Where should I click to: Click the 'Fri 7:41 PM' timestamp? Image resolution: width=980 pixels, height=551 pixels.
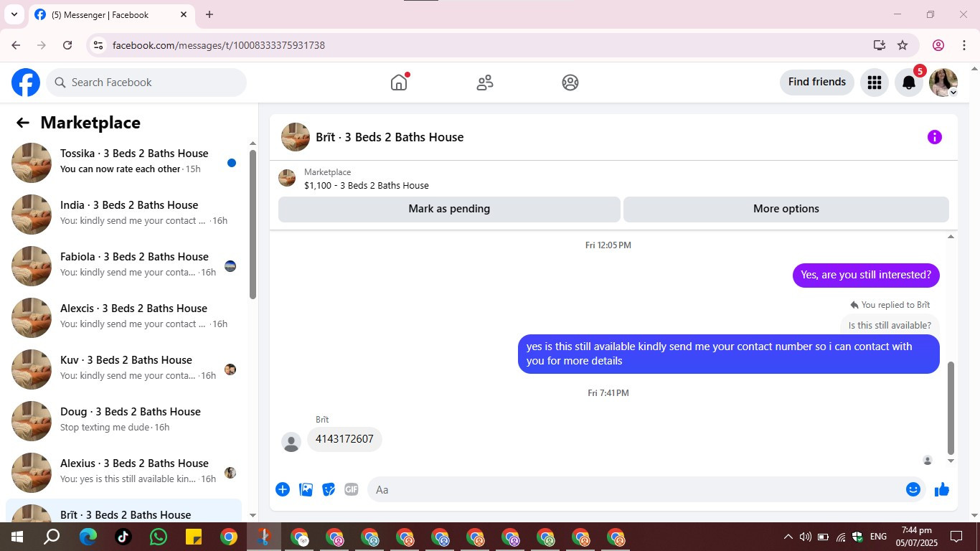(608, 393)
